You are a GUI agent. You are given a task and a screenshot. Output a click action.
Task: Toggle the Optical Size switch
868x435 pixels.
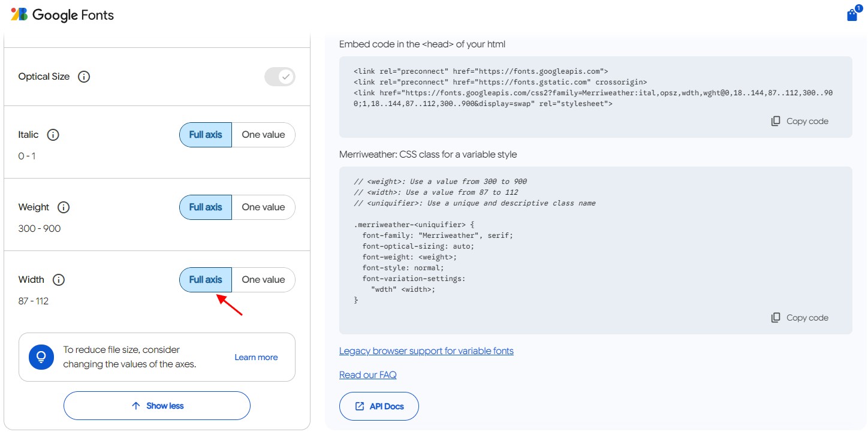click(280, 77)
